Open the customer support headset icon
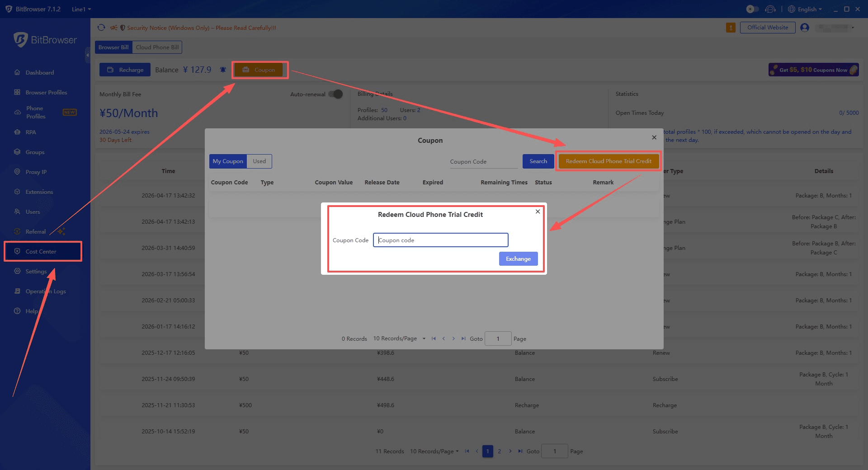The image size is (868, 470). coord(770,9)
